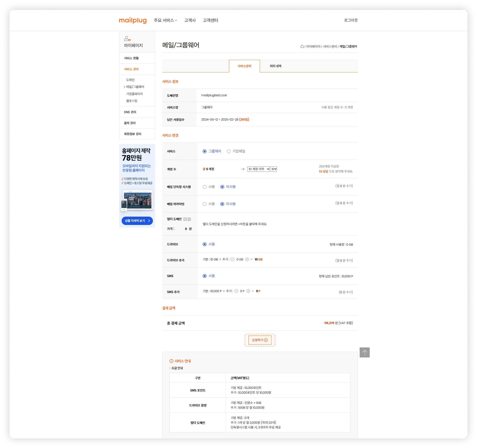Open 결제 관리 sidebar menu
The height and width of the screenshot is (448, 477).
130,123
